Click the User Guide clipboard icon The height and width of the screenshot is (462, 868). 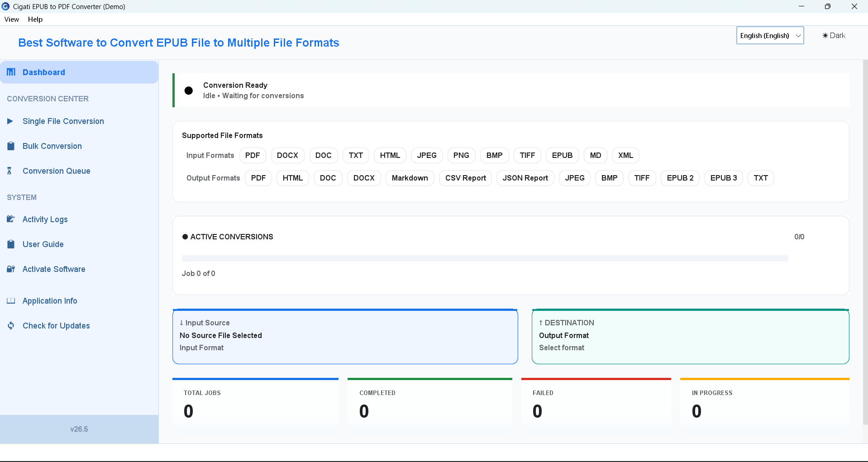[x=11, y=244]
